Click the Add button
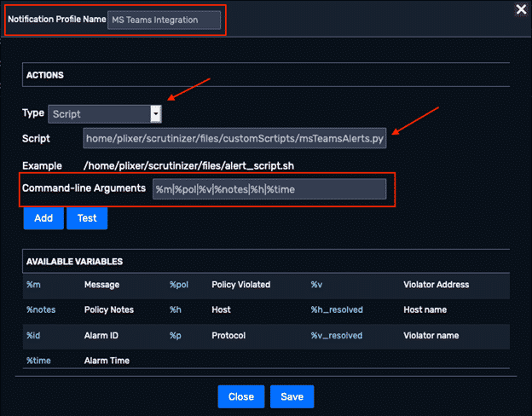This screenshot has height=416, width=532. [x=43, y=218]
